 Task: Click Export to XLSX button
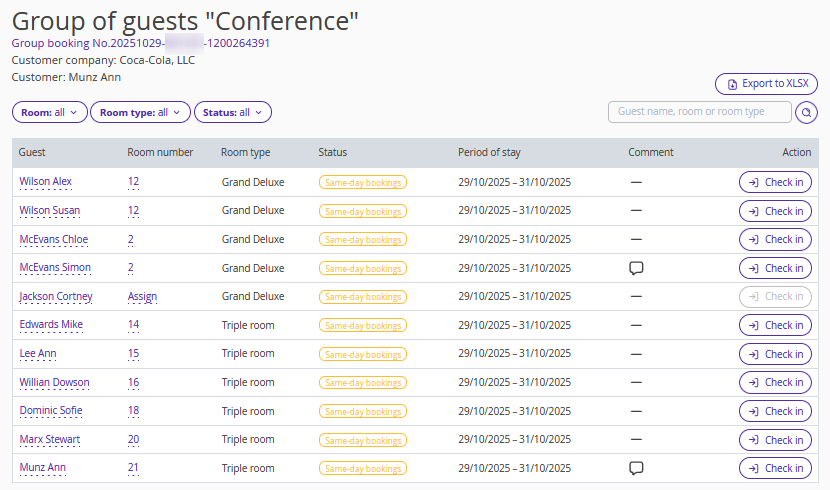766,84
